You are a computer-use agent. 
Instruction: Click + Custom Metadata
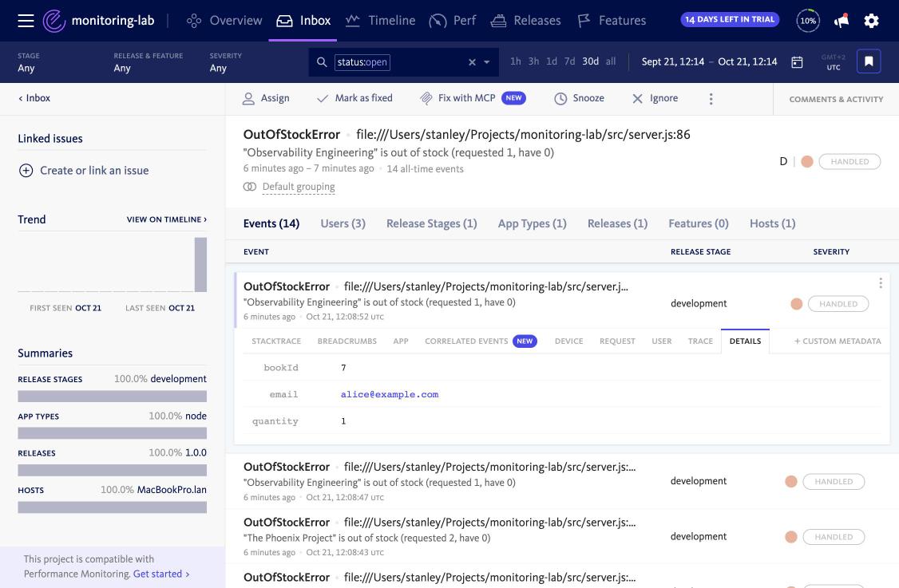(x=837, y=341)
